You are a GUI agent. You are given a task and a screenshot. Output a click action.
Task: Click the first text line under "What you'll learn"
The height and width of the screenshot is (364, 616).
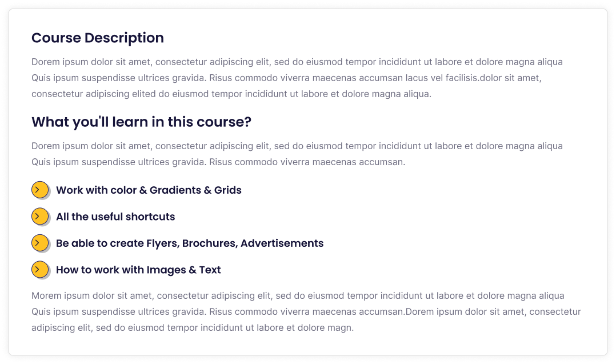pos(297,146)
